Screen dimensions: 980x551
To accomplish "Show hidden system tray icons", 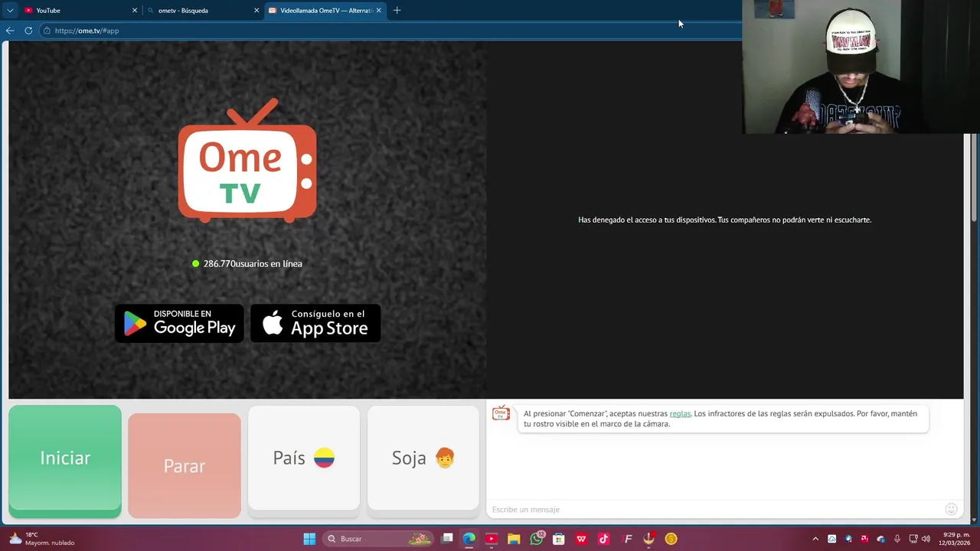I will click(815, 539).
